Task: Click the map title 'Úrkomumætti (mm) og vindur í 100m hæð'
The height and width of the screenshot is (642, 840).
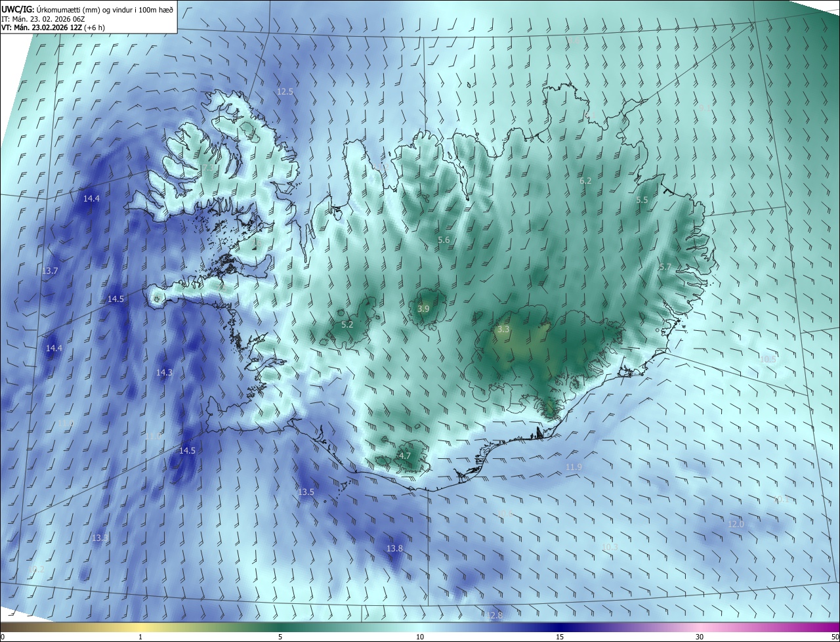Action: (106, 9)
